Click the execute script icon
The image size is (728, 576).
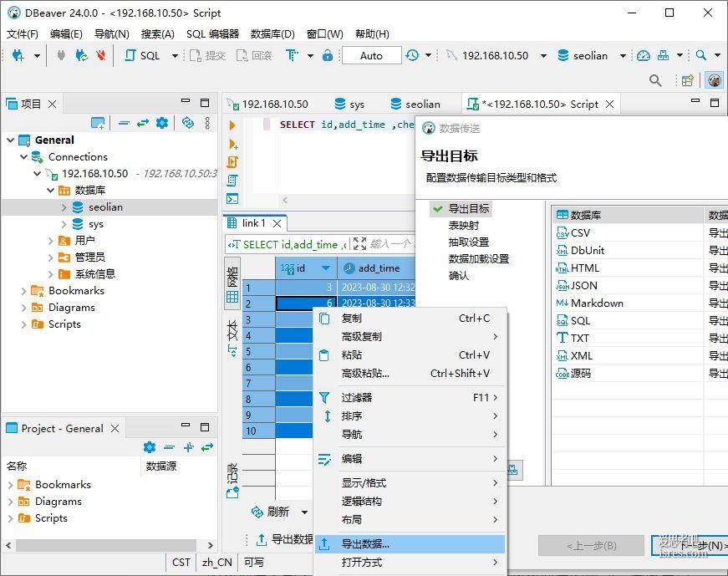coord(232,161)
